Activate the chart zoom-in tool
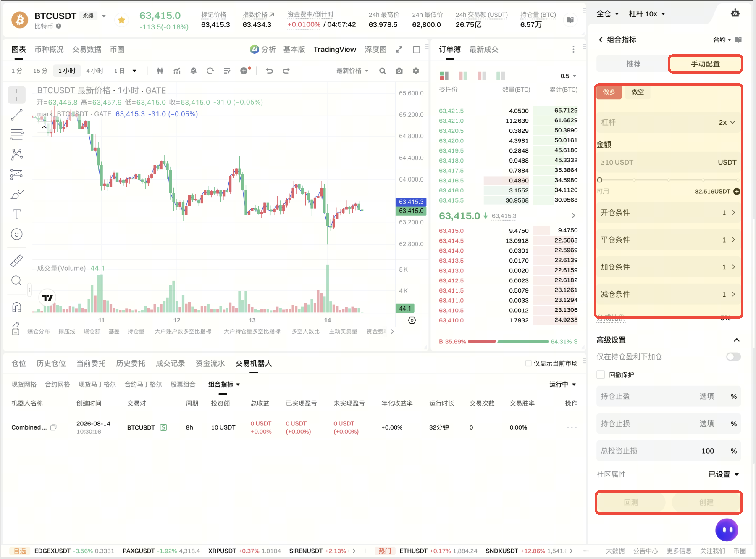This screenshot has height=559, width=756. (x=17, y=280)
